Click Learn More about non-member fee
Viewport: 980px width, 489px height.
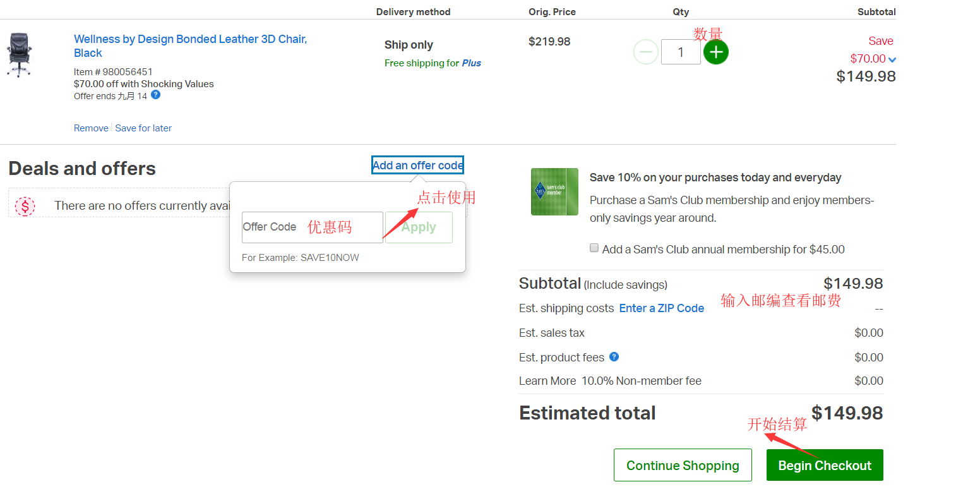547,381
